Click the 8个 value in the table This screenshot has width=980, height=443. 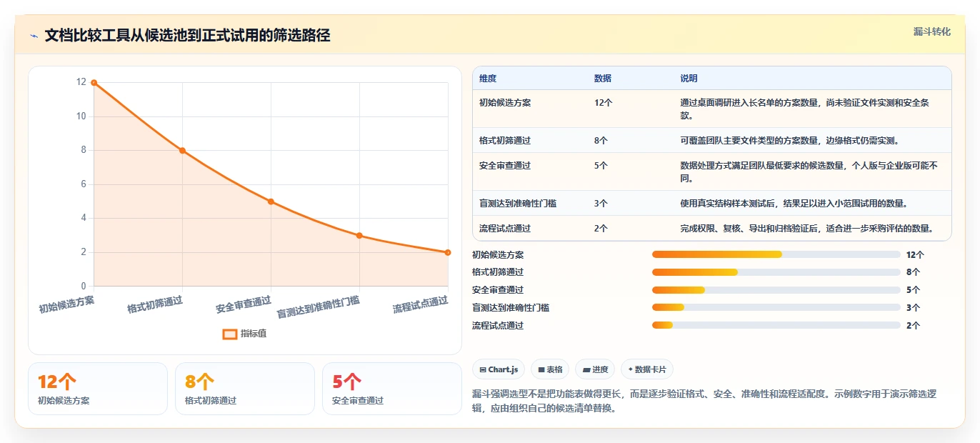[601, 141]
